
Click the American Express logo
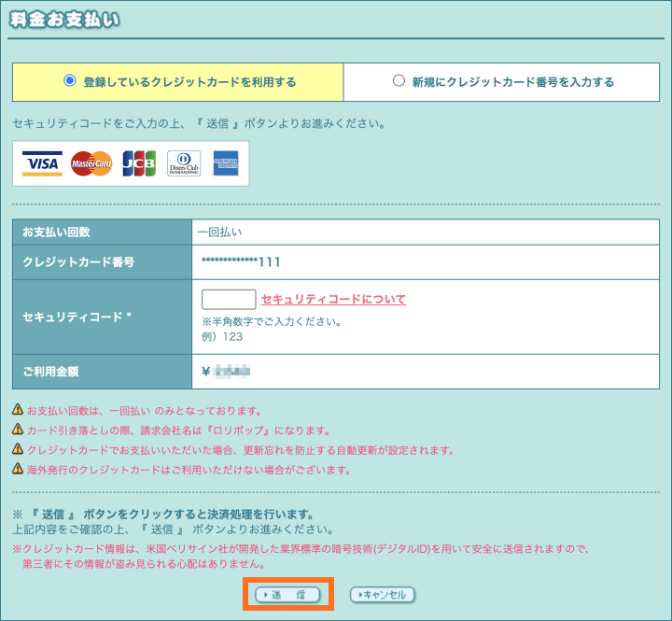(226, 163)
